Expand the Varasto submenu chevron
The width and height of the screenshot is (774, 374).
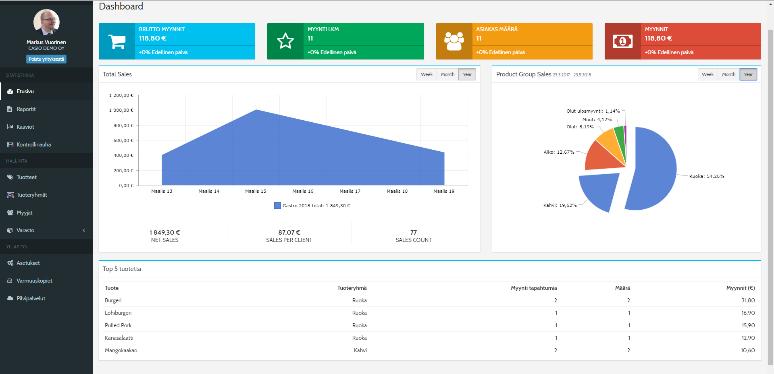84,230
